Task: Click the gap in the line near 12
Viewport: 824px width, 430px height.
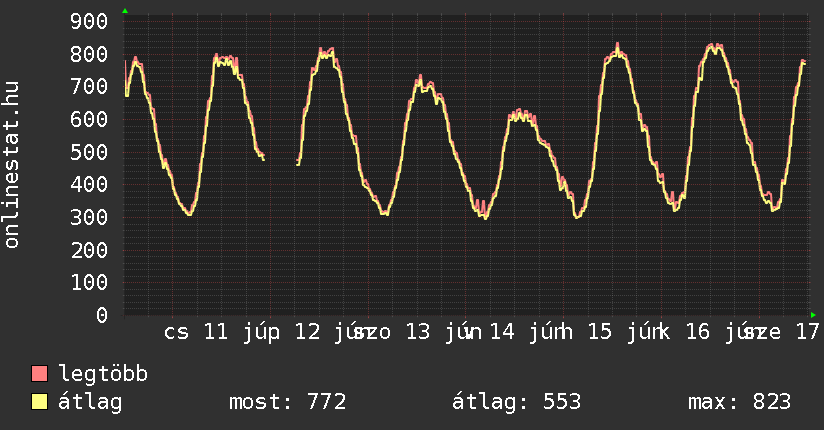Action: point(280,160)
